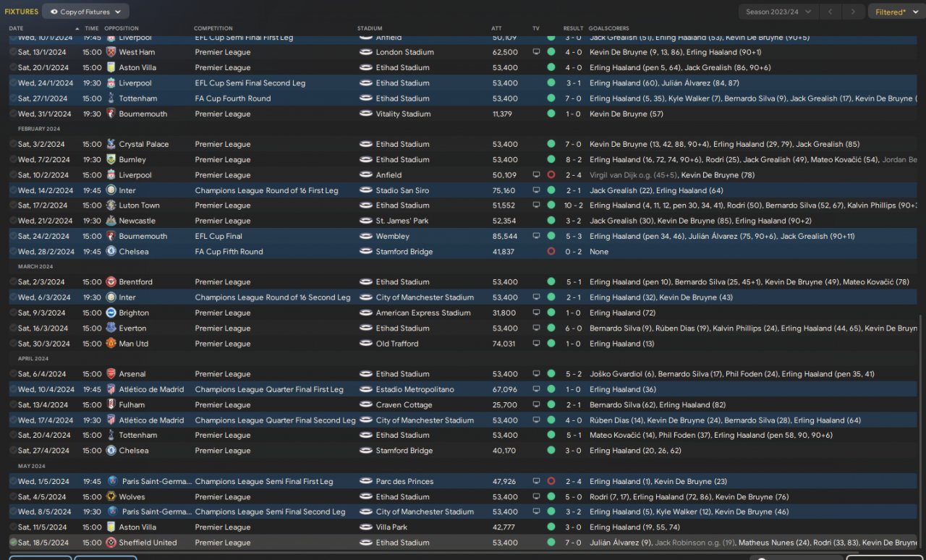Click the Brentford club badge

(111, 282)
